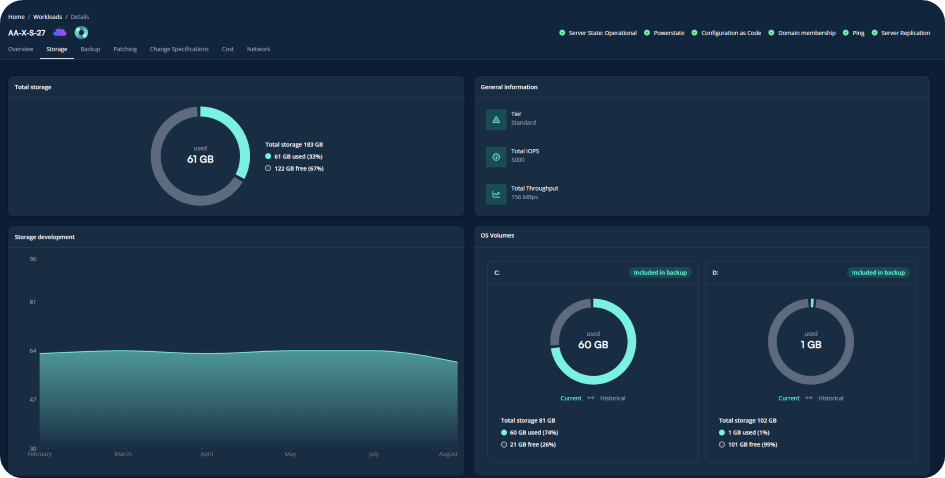
Task: Switch D: volume chart to Historical
Action: [x=831, y=398]
